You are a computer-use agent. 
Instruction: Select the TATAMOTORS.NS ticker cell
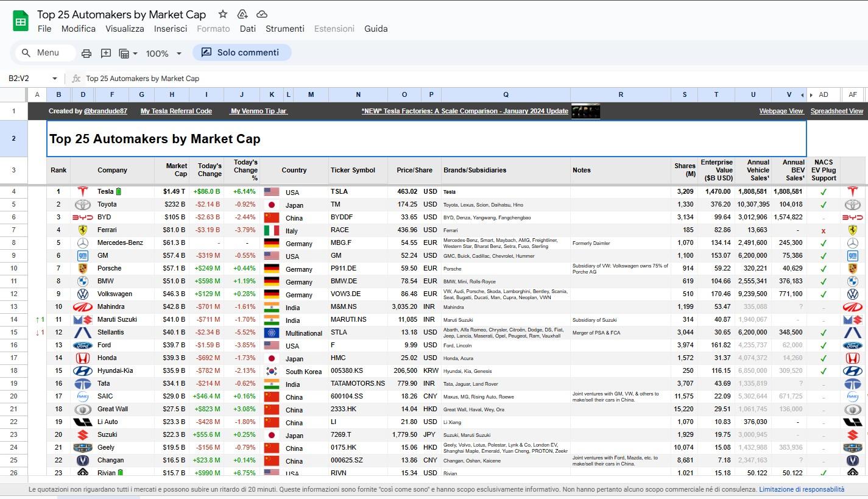point(358,383)
